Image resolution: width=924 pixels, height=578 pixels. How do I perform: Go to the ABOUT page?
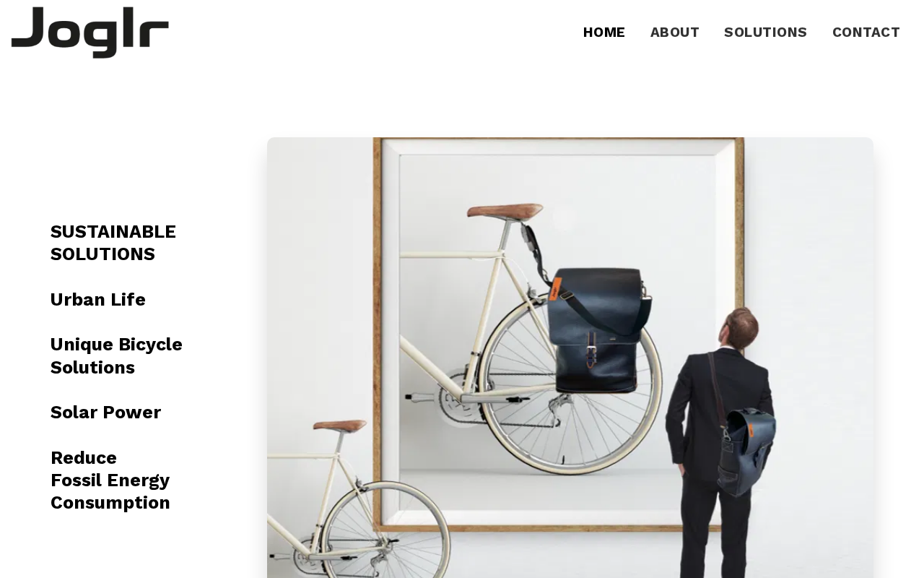pos(675,33)
